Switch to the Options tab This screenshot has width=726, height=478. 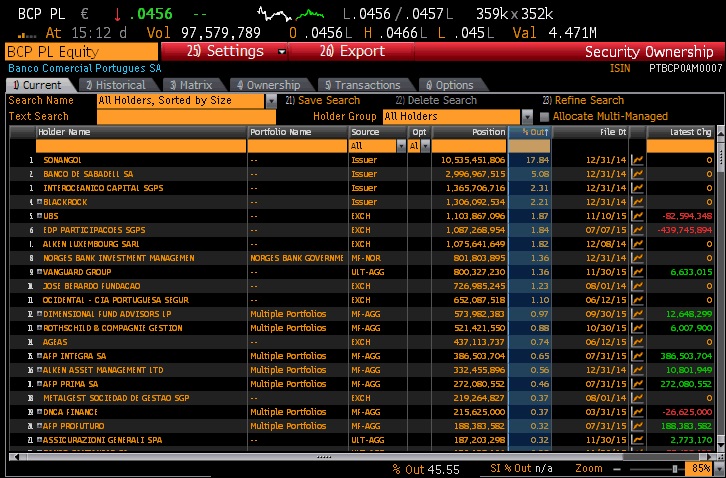[451, 85]
